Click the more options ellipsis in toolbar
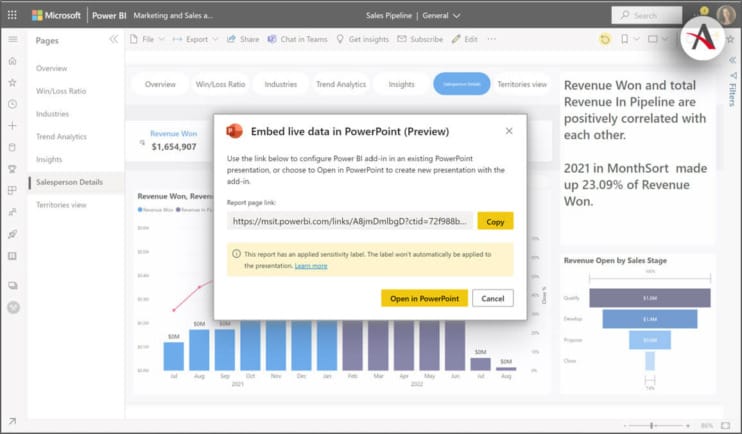 coord(492,39)
